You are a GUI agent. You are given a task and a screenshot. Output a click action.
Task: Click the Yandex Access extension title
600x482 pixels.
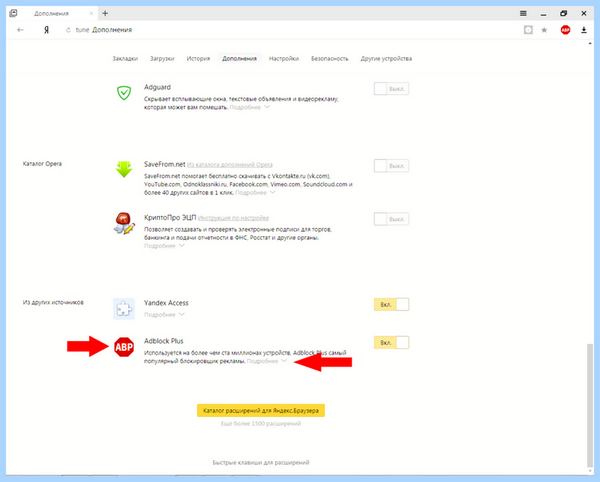(166, 303)
